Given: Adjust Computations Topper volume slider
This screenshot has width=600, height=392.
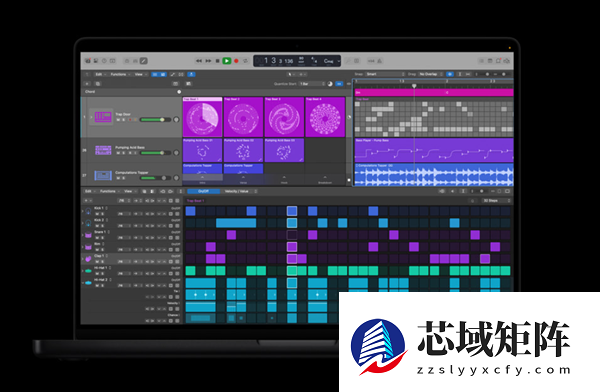Looking at the screenshot, I should click(155, 178).
